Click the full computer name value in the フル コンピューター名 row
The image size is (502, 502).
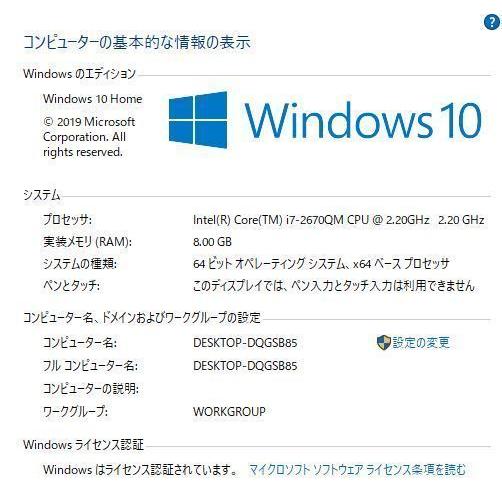tap(245, 366)
